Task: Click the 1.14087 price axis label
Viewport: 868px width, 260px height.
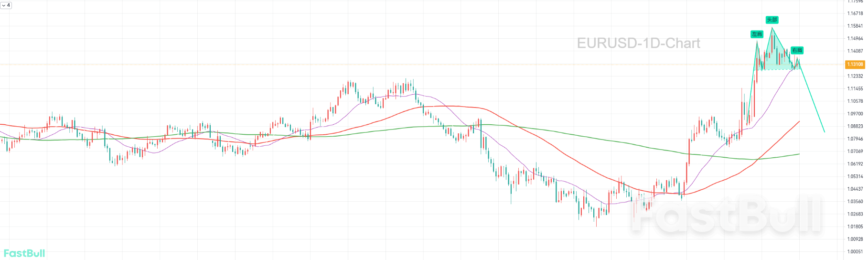Action: tap(855, 51)
